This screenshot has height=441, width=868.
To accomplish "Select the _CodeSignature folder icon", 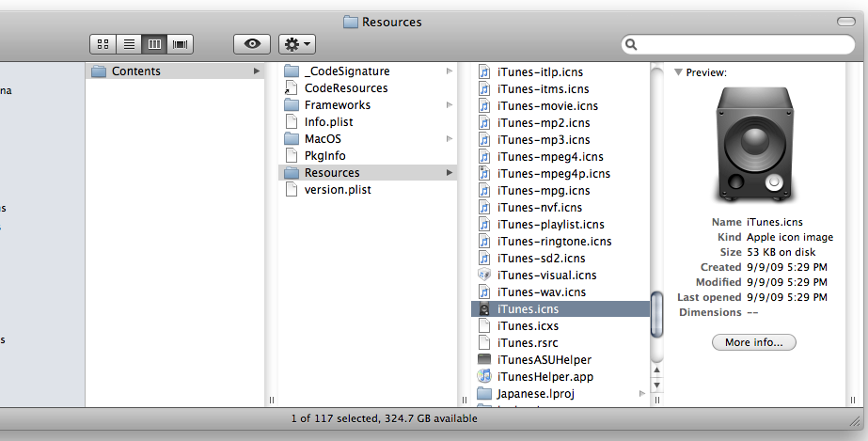I will pyautogui.click(x=292, y=71).
